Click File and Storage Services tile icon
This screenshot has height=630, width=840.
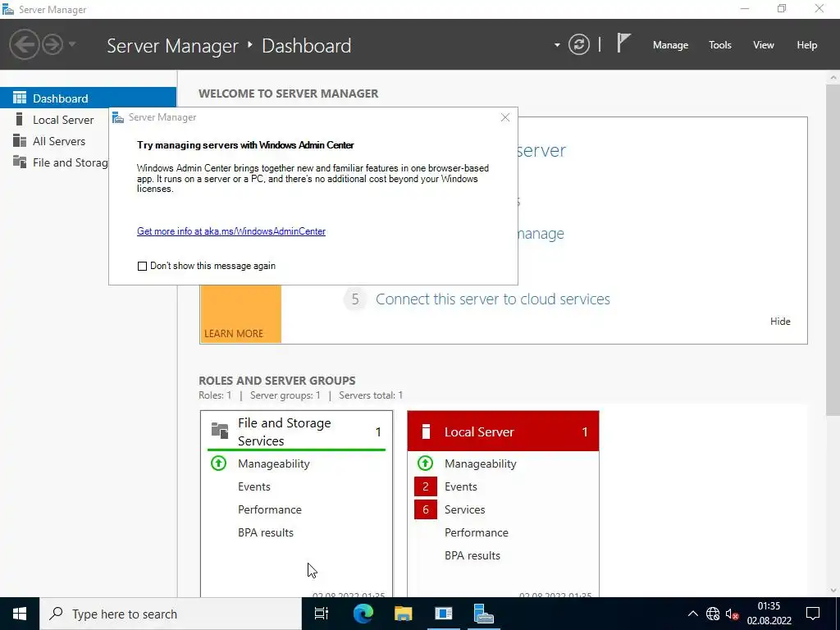(220, 431)
